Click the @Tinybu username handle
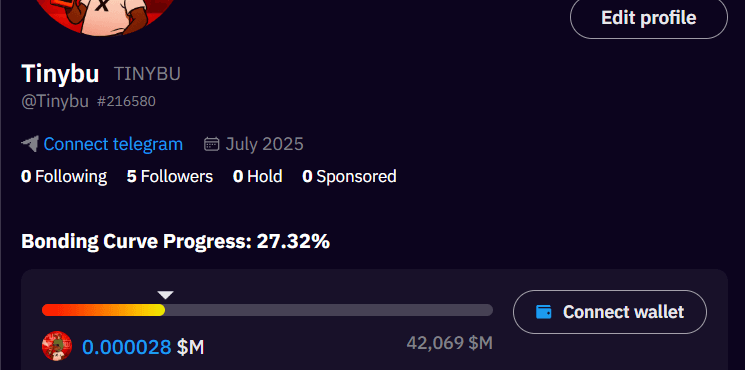Image resolution: width=745 pixels, height=370 pixels. pyautogui.click(x=55, y=102)
